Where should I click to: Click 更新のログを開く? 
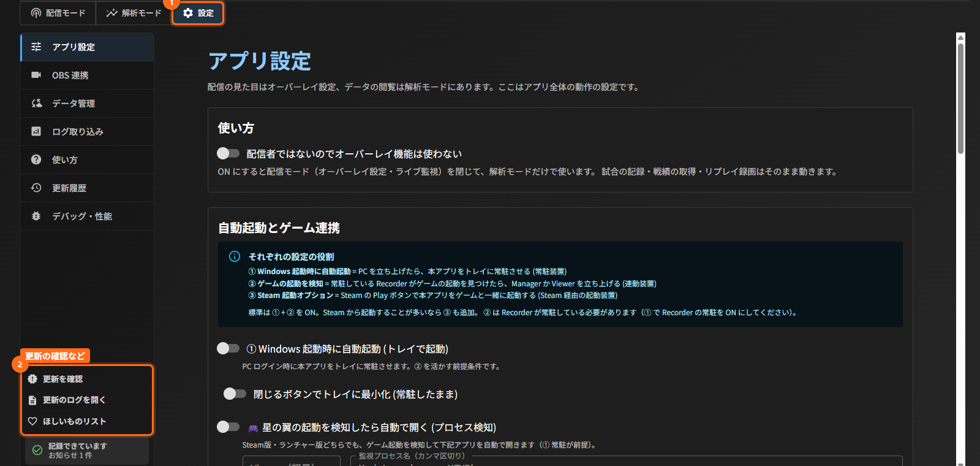(x=87, y=400)
